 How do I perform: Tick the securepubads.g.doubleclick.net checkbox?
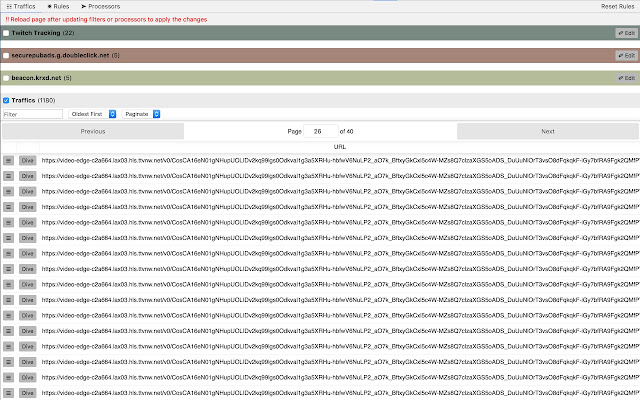click(x=6, y=56)
